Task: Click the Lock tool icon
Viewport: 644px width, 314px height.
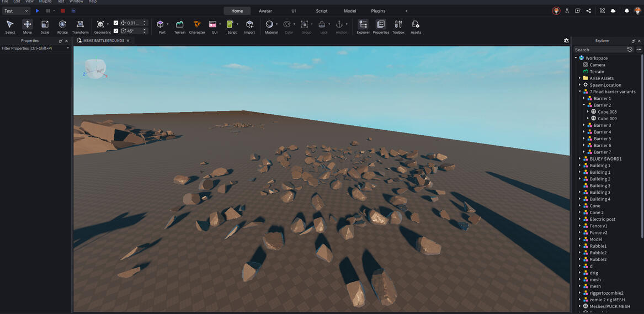Action: tap(322, 25)
